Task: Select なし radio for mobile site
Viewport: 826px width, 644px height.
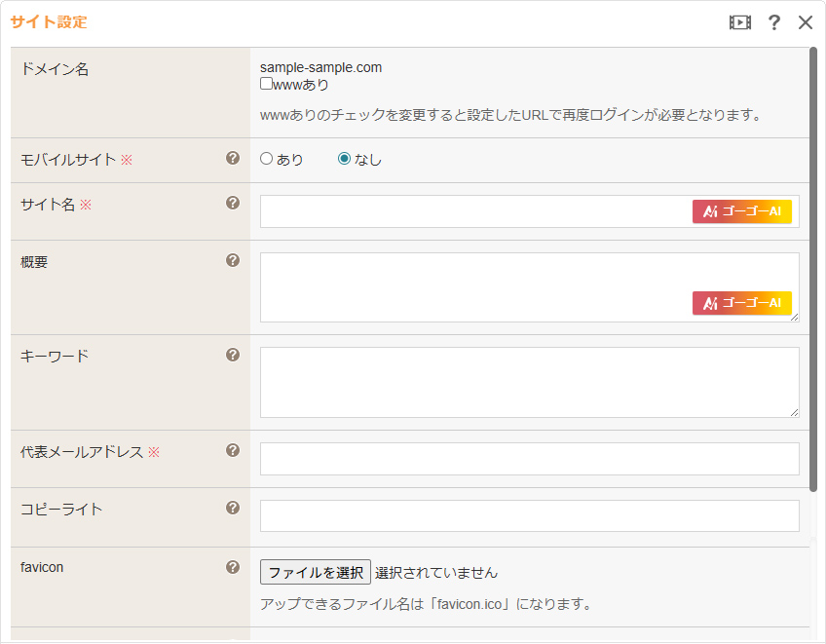Action: pyautogui.click(x=344, y=159)
